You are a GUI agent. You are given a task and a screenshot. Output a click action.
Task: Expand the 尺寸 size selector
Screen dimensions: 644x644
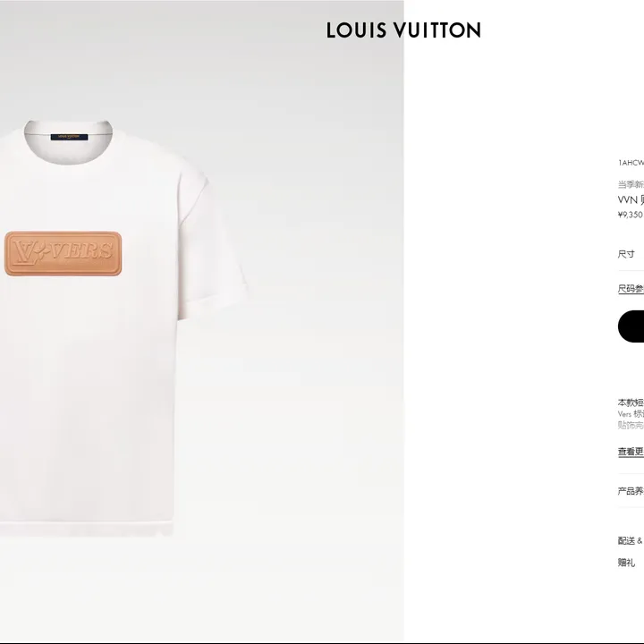631,254
